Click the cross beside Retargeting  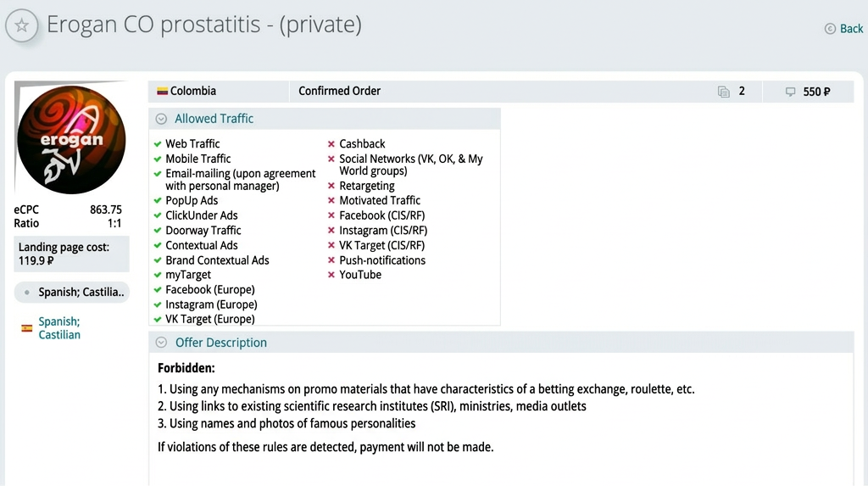click(x=331, y=186)
